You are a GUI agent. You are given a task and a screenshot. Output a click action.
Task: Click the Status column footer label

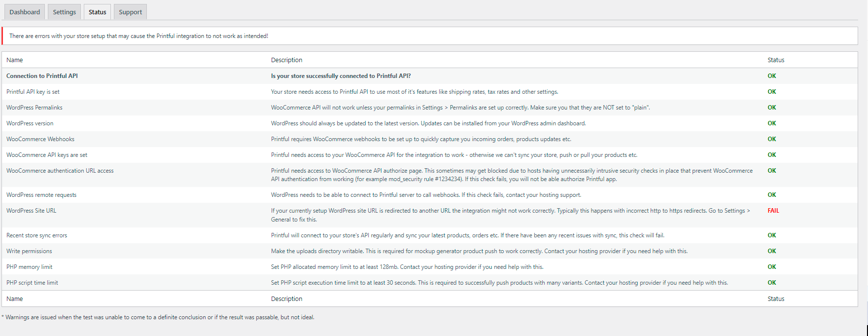click(776, 299)
